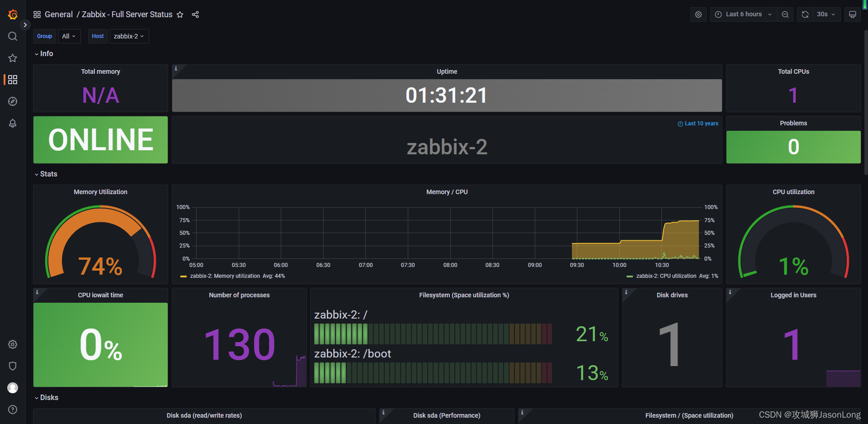Star the Zabbix Full Server Status dashboard
The image size is (868, 424).
tap(180, 14)
